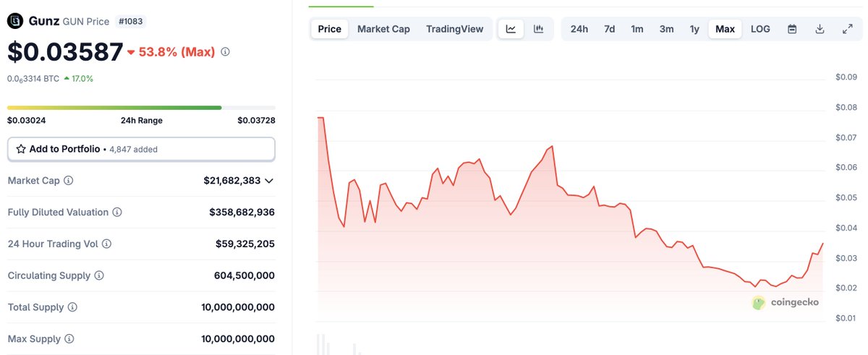The height and width of the screenshot is (355, 868).
Task: Click the $0.03024 24h low value
Action: 26,121
